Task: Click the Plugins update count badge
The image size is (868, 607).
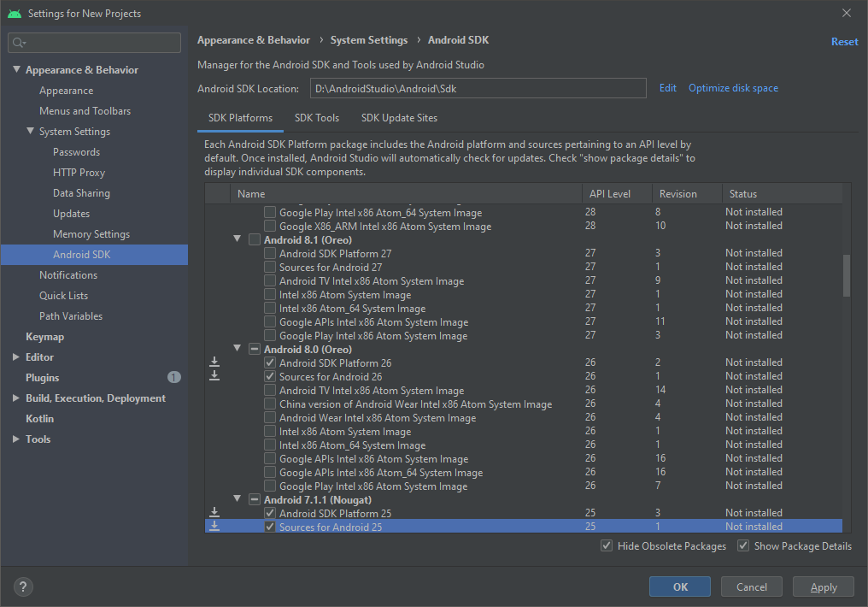Action: point(174,377)
